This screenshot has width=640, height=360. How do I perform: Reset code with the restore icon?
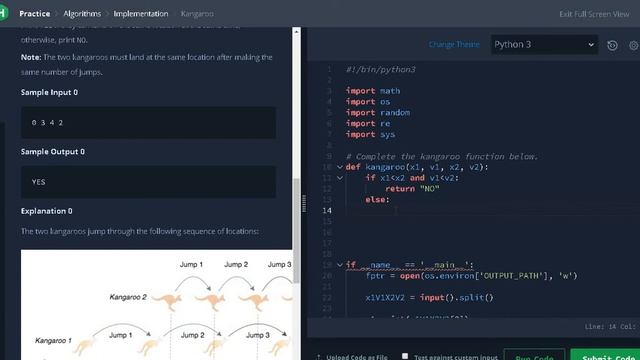coord(612,45)
